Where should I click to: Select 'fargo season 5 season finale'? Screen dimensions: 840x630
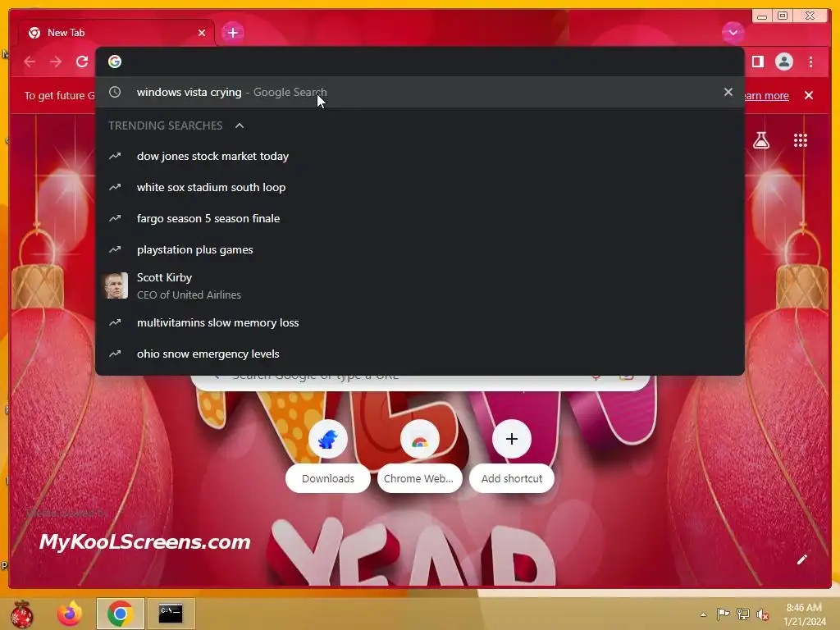(419, 218)
